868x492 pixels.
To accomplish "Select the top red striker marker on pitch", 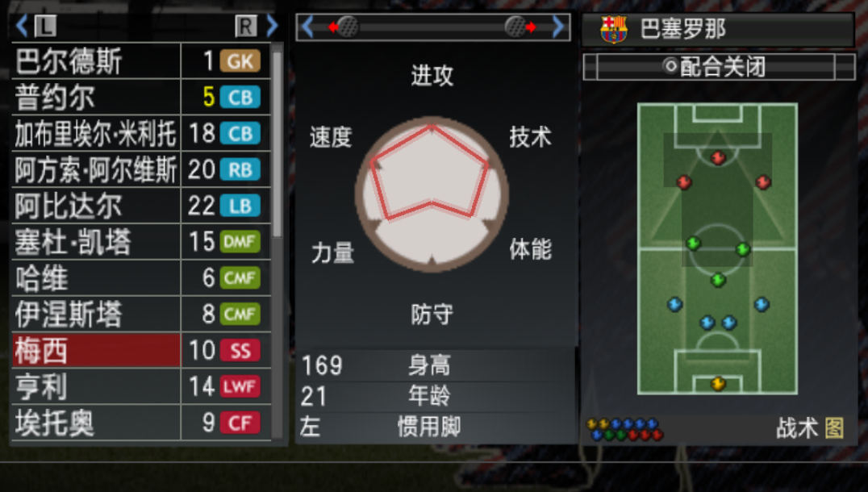I will pyautogui.click(x=718, y=158).
